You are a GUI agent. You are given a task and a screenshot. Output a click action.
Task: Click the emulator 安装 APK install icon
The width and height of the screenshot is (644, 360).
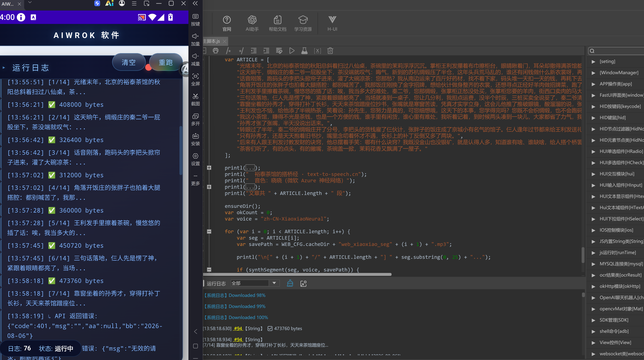[x=196, y=139]
